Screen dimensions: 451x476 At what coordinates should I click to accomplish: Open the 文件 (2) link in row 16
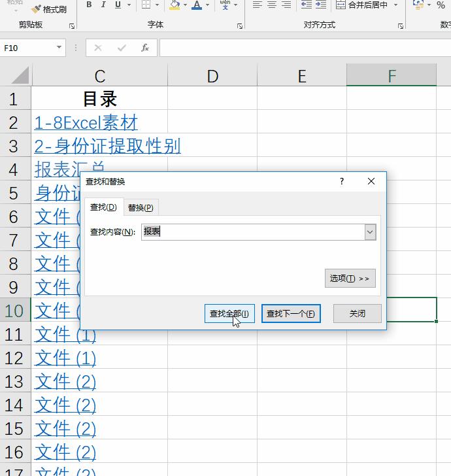tap(65, 452)
